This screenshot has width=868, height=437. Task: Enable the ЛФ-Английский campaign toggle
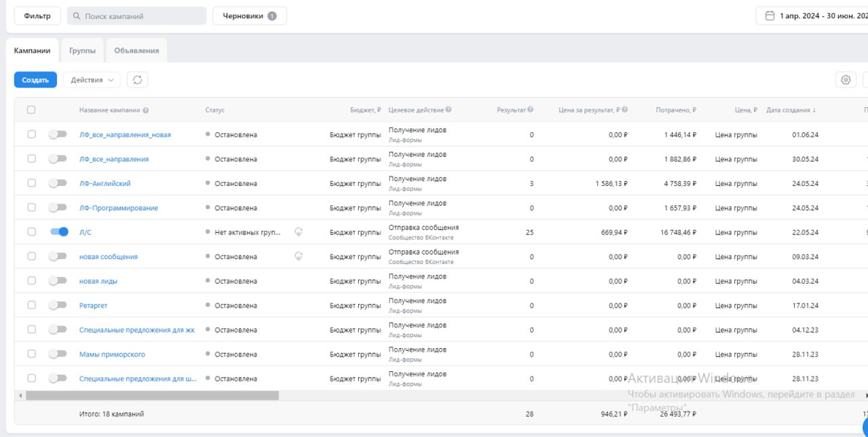pos(57,183)
